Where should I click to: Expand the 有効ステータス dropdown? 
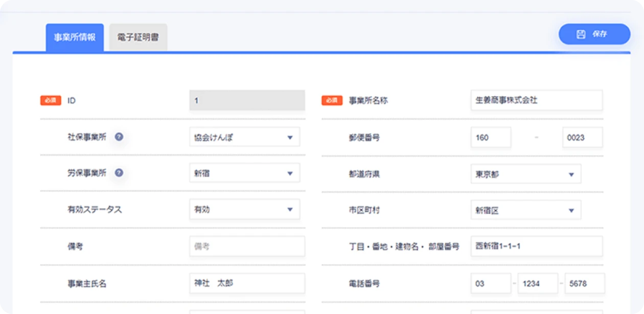tap(244, 209)
